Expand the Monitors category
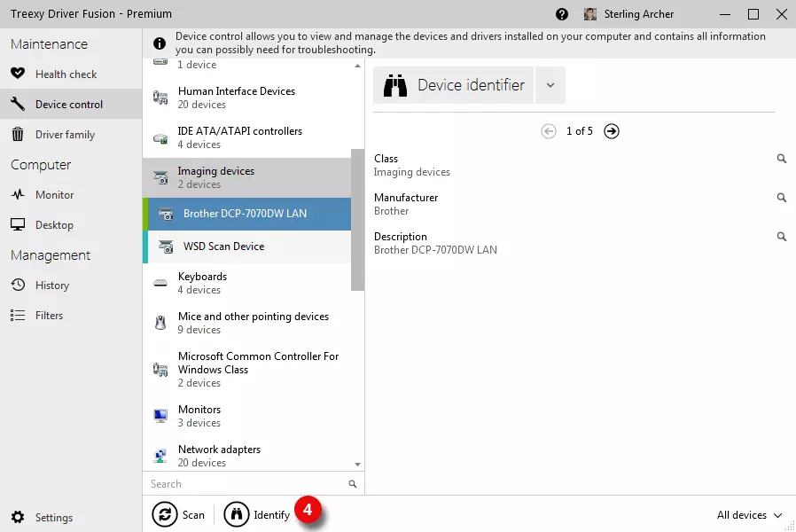 click(246, 416)
